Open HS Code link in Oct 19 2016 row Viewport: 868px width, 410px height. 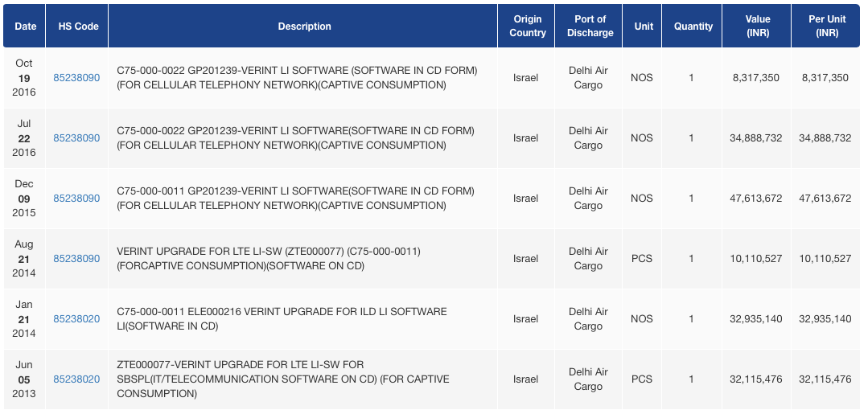tap(76, 78)
